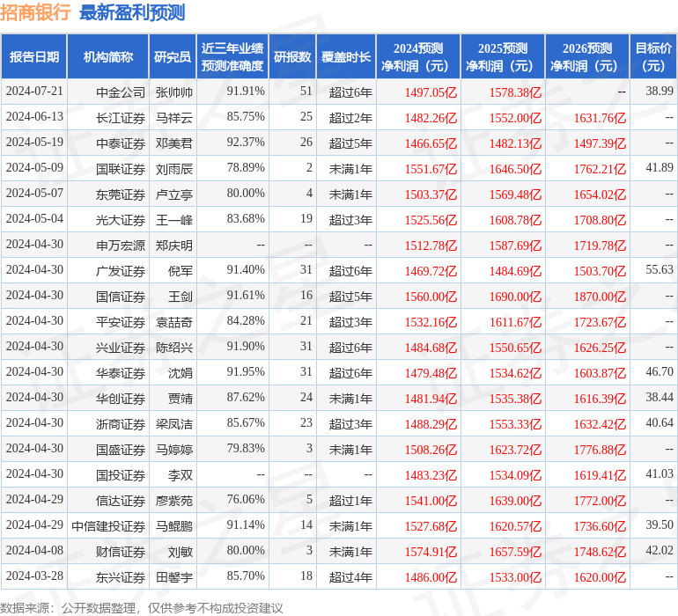Select the 中信建投证券 institution cell
678x616 pixels.
pos(108,526)
